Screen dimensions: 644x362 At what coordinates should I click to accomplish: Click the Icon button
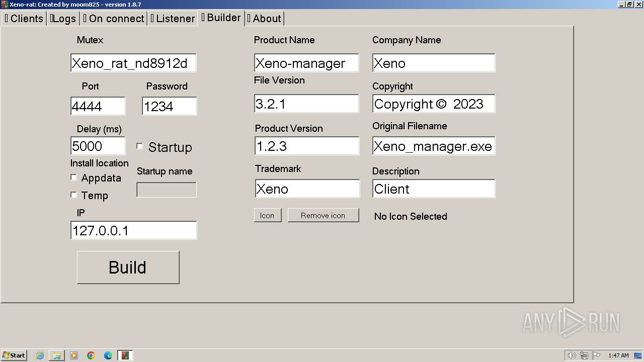click(267, 215)
